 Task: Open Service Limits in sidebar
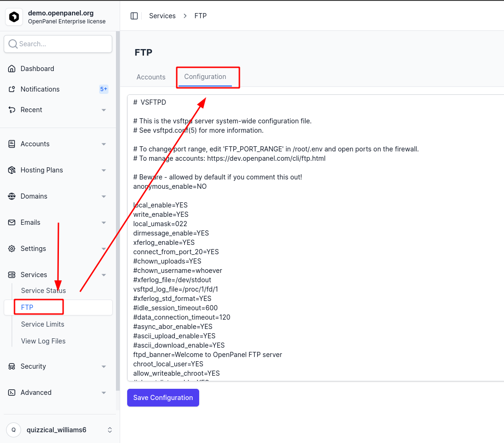pyautogui.click(x=43, y=324)
